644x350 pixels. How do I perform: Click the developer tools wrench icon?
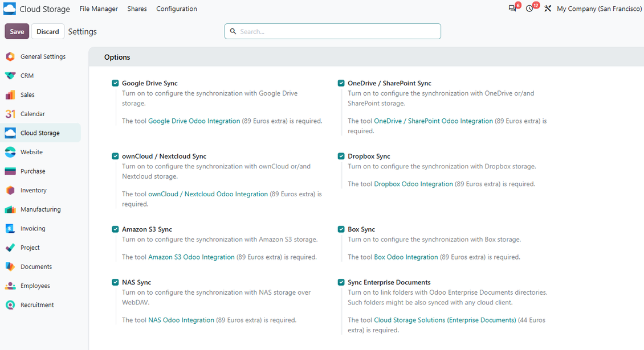548,9
